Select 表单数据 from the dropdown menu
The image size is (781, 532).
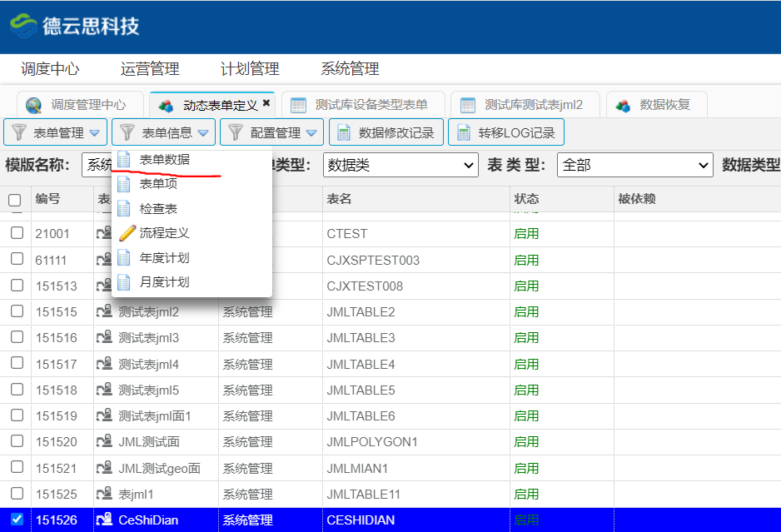[x=164, y=160]
